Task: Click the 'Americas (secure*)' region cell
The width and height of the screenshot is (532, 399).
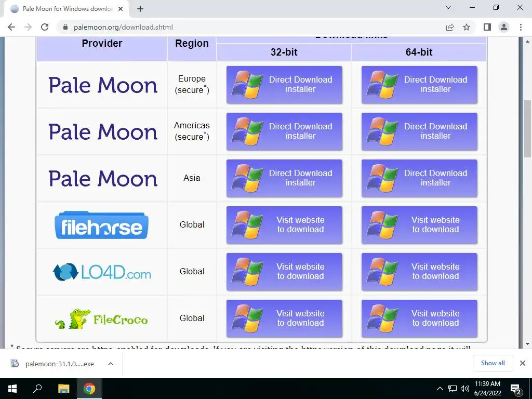Action: [x=192, y=131]
